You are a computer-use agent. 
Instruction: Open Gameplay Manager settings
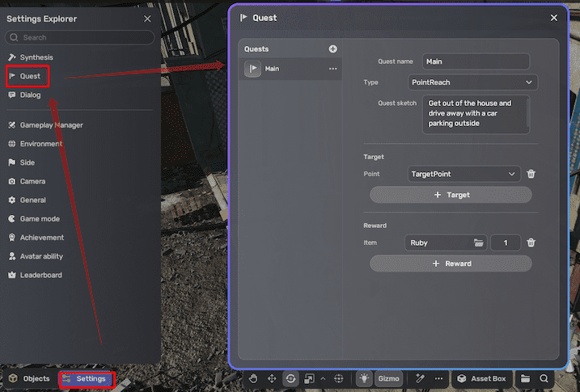click(x=51, y=125)
